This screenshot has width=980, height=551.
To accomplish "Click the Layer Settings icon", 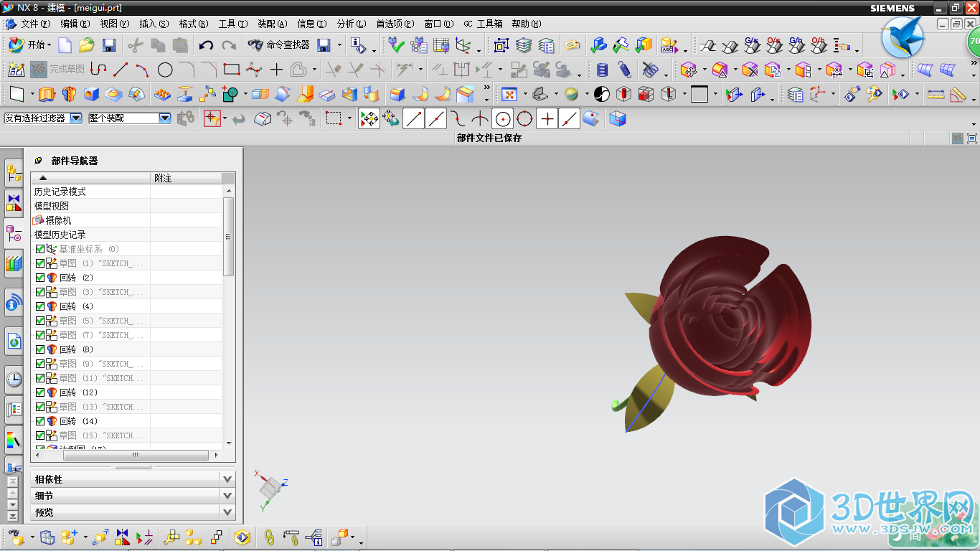I will click(x=795, y=94).
